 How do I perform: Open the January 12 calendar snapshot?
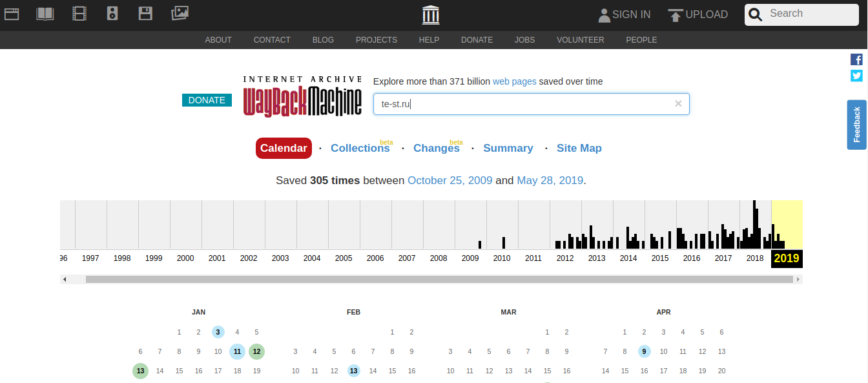point(256,351)
